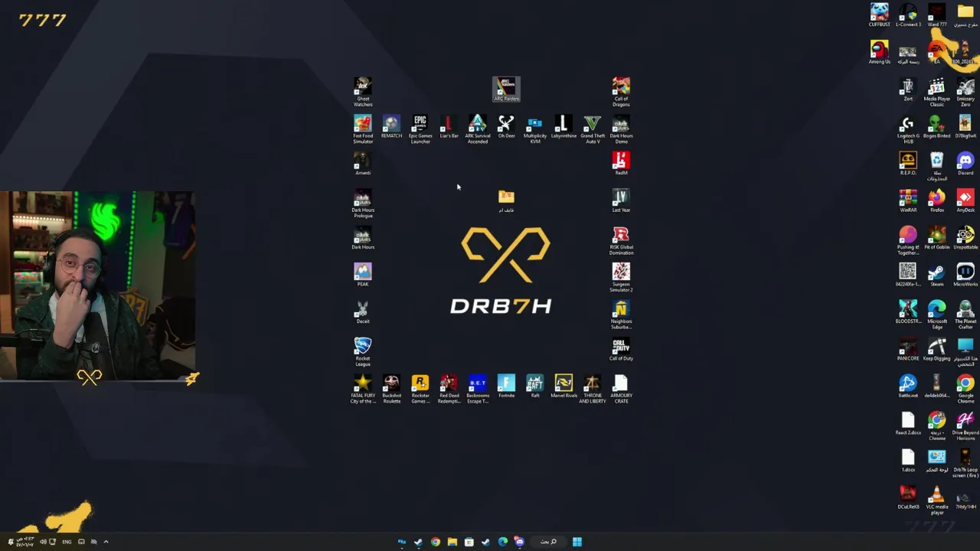
Task: Launch Grand Theft Auto V shortcut
Action: coord(593,129)
